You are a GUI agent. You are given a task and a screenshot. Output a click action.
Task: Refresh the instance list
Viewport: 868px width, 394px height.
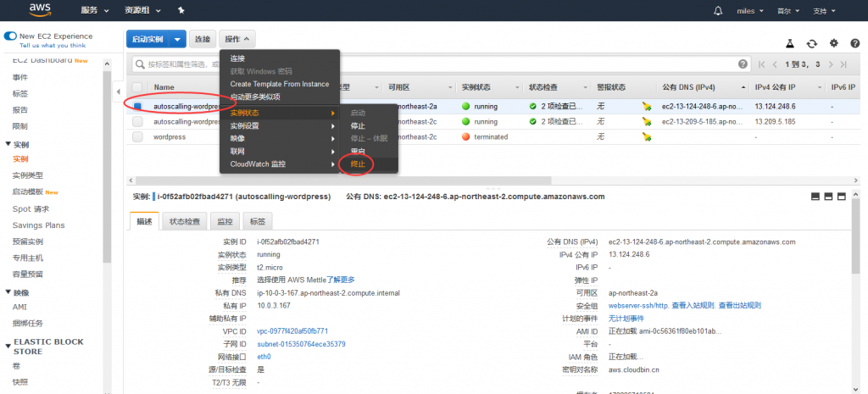[812, 43]
